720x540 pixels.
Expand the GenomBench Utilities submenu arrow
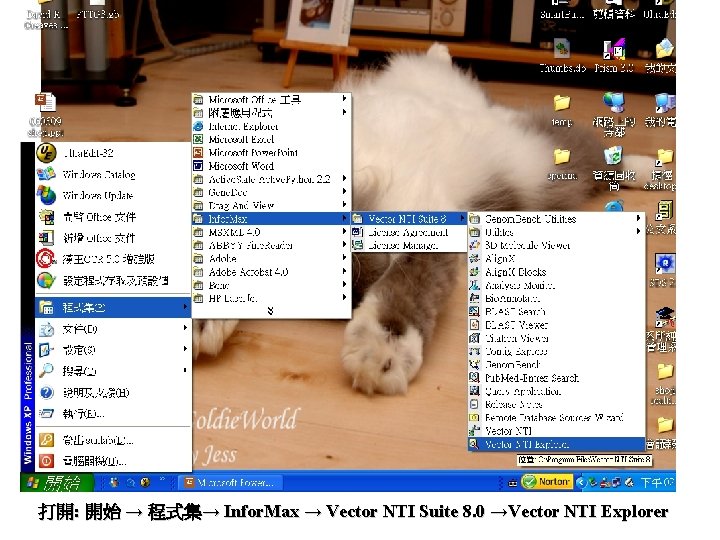638,219
